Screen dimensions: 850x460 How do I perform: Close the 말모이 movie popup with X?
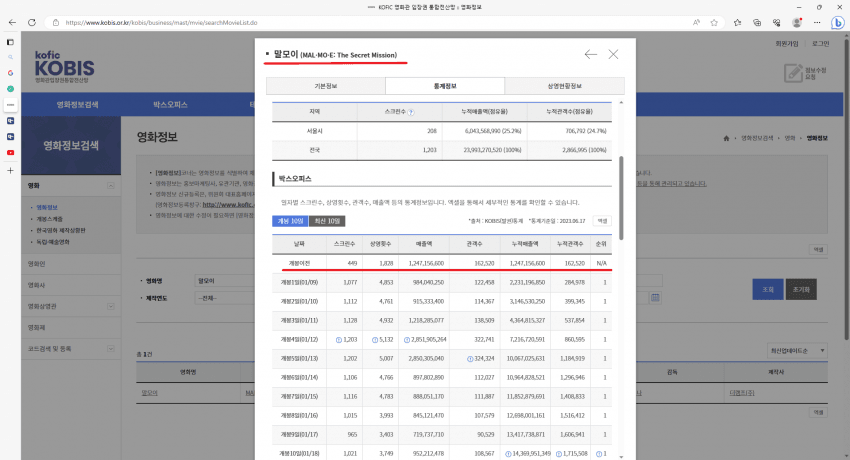click(613, 54)
